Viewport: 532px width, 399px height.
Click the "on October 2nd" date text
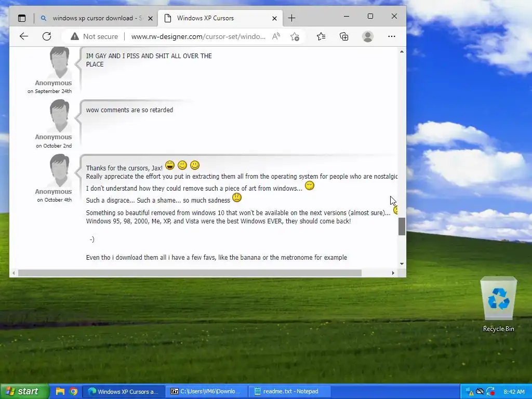click(x=54, y=145)
